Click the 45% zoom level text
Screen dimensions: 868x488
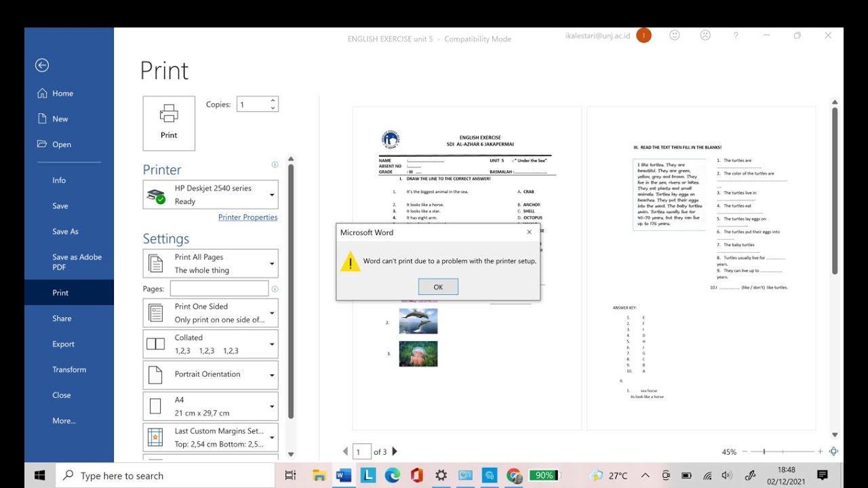click(x=729, y=452)
